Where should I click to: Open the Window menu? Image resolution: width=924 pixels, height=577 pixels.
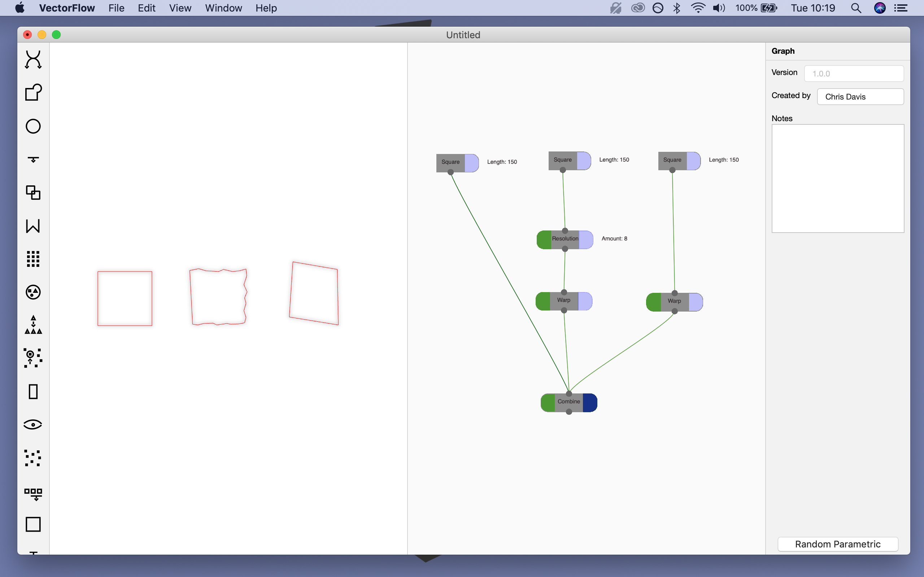click(223, 8)
